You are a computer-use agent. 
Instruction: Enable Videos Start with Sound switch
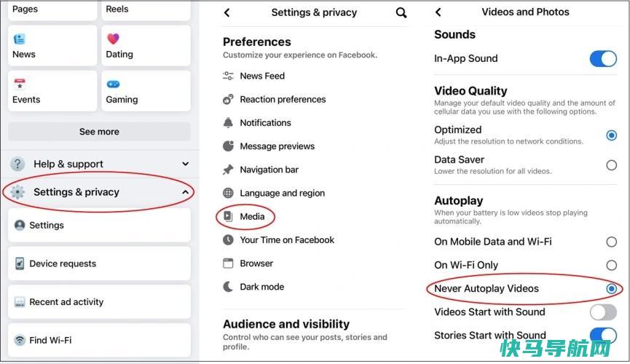click(x=603, y=312)
